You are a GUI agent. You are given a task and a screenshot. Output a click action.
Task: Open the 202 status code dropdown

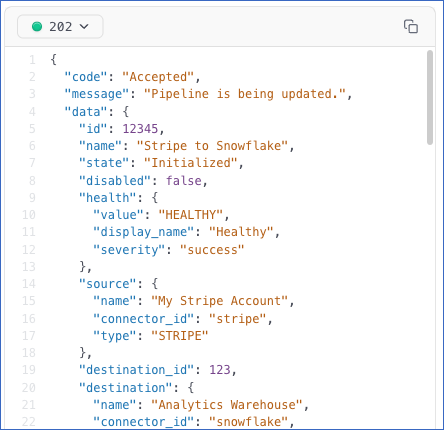click(x=60, y=26)
